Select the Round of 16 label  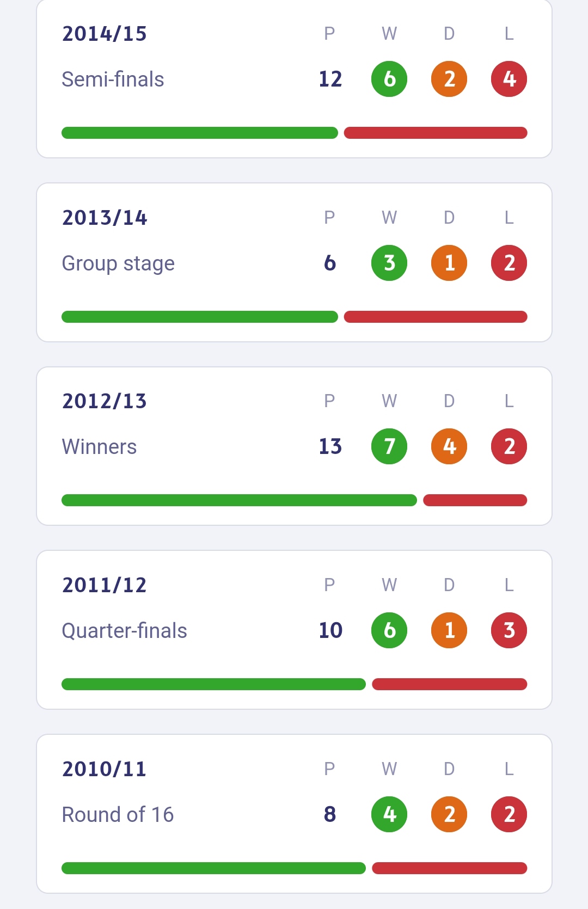point(118,814)
